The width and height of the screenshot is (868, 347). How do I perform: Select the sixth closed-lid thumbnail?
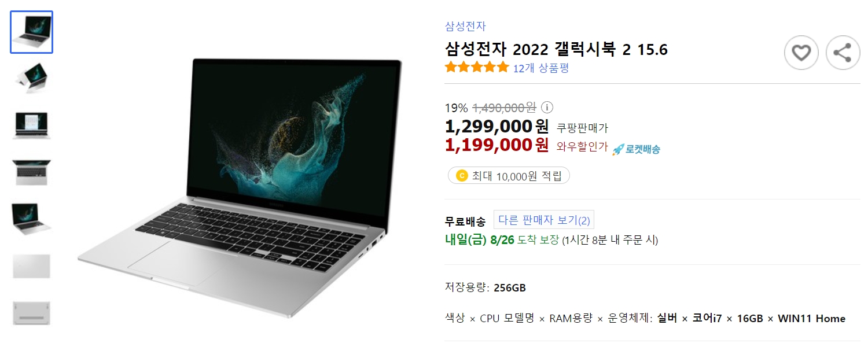pyautogui.click(x=32, y=266)
